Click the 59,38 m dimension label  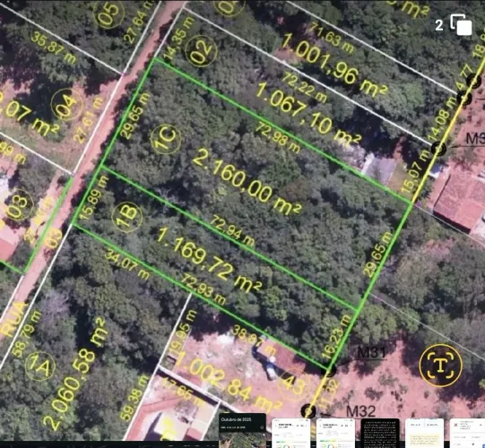pos(134,399)
